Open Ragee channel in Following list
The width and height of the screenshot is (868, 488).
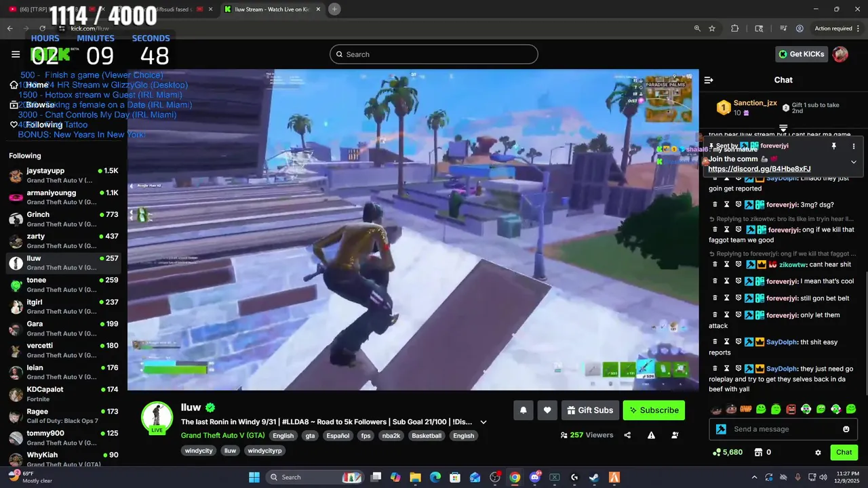[64, 415]
